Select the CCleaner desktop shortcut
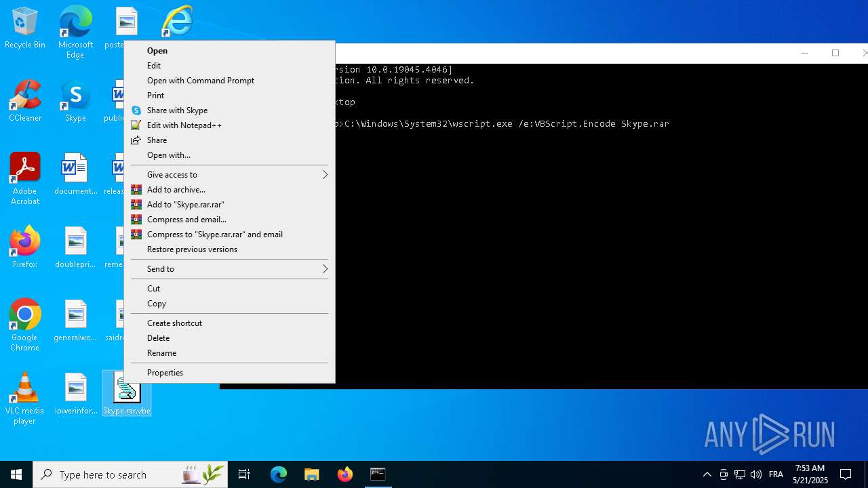Image resolution: width=868 pixels, height=488 pixels. tap(25, 102)
